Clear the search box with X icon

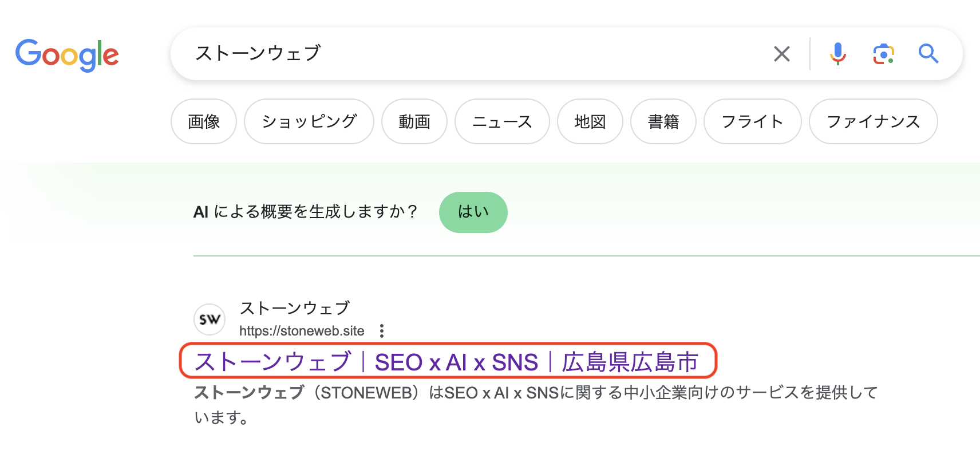(x=781, y=54)
